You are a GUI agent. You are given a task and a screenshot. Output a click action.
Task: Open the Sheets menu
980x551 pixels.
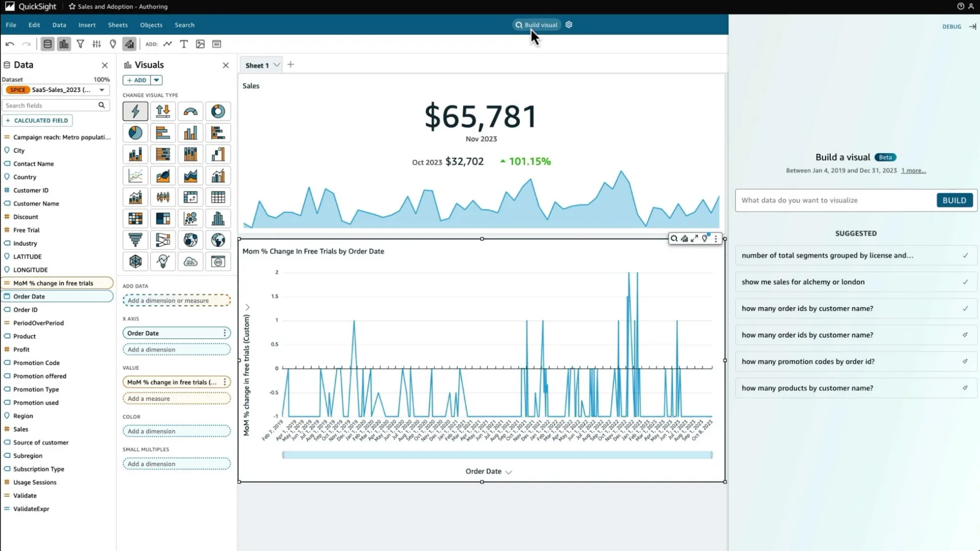[118, 25]
